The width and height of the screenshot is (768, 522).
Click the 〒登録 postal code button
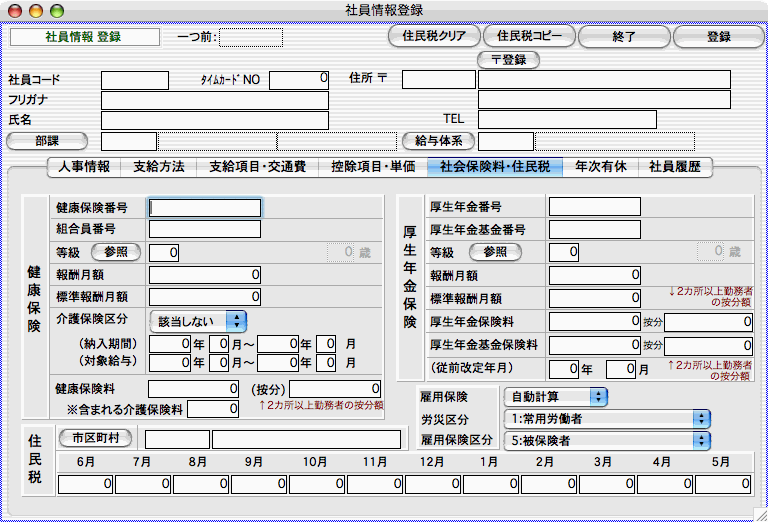click(508, 60)
